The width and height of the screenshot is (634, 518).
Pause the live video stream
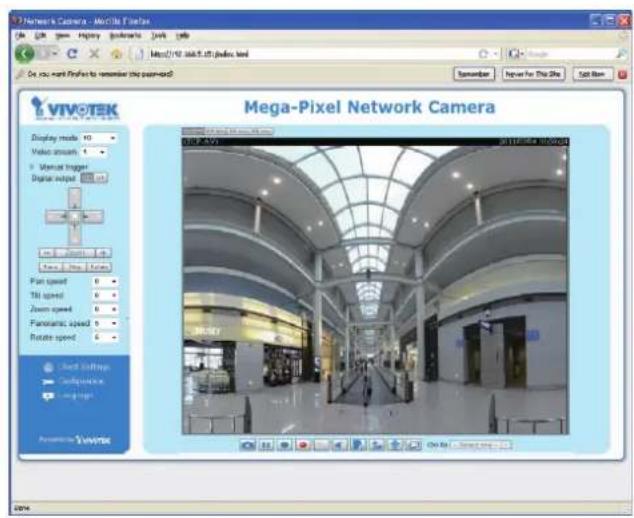coord(266,445)
